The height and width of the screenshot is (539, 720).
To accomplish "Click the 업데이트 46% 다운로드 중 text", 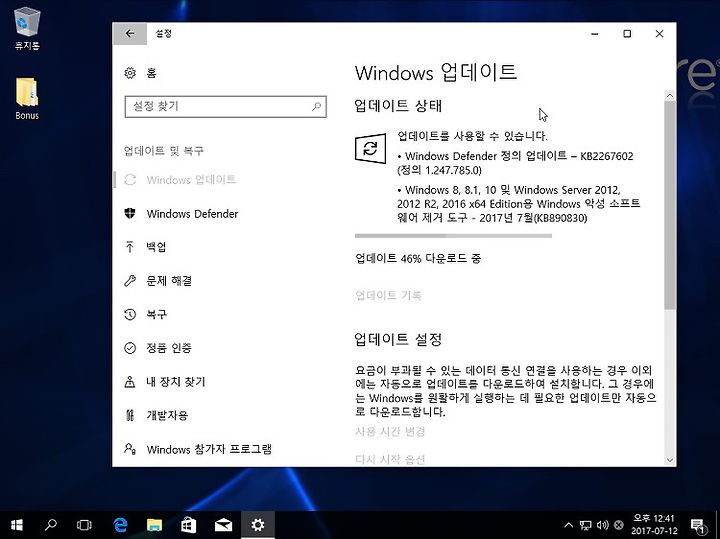I will point(418,258).
